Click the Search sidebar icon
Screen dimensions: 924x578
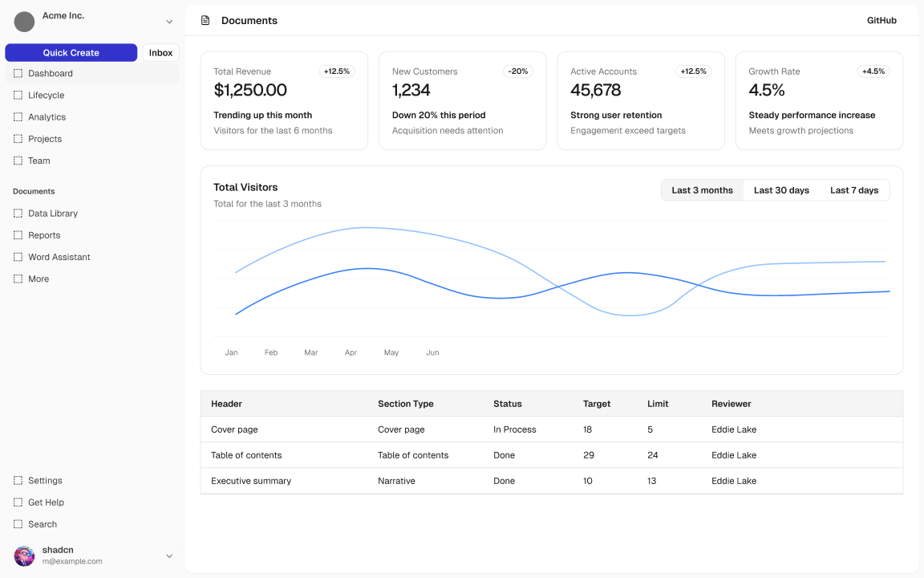pyautogui.click(x=18, y=523)
